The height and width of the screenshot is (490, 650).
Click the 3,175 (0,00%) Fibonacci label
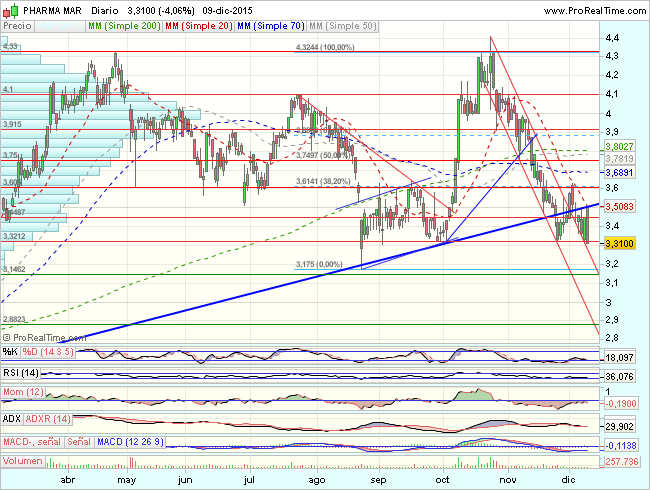[319, 264]
